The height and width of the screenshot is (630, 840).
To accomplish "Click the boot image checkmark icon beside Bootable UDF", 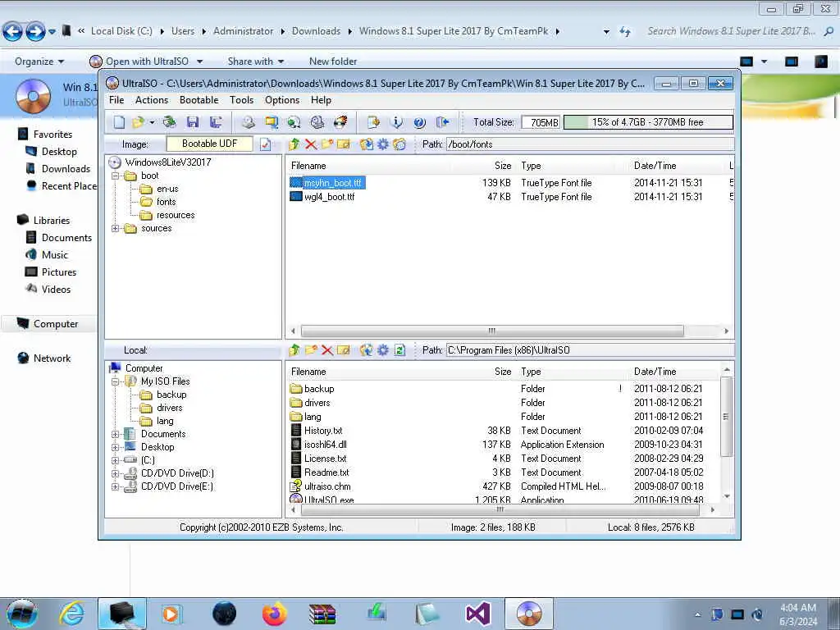I will [x=265, y=144].
